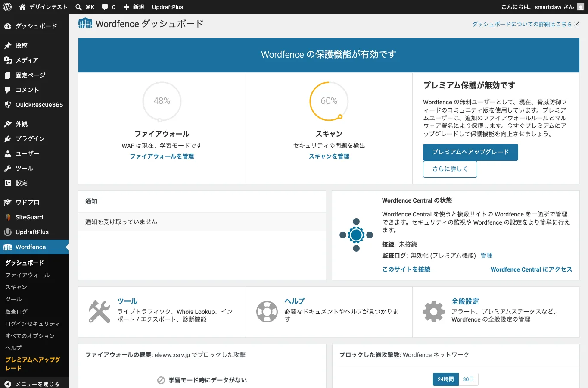Click the ダッシュボード gauge icon in sidebar
The image size is (588, 388).
8,26
